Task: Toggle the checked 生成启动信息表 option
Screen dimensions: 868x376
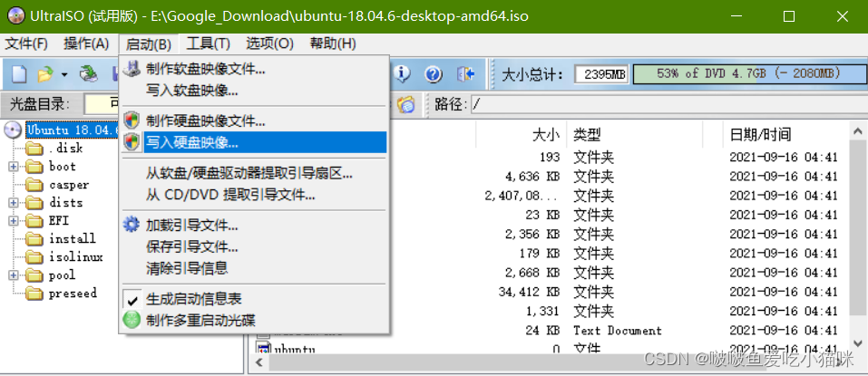Action: (254, 299)
